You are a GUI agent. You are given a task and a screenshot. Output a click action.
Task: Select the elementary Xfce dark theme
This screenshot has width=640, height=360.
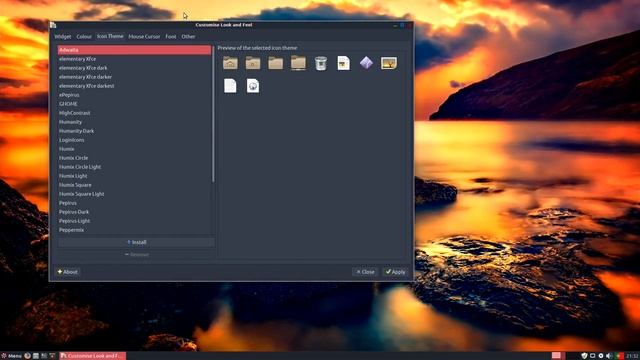coord(135,68)
